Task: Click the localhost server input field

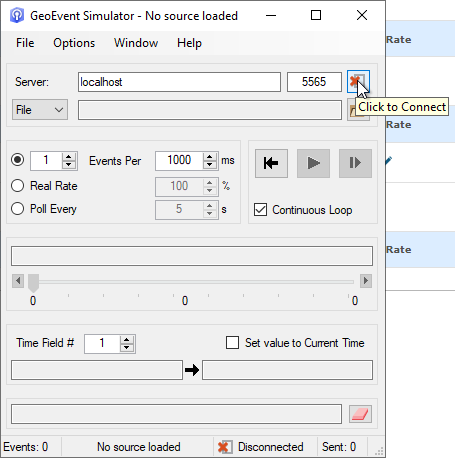Action: [x=179, y=82]
